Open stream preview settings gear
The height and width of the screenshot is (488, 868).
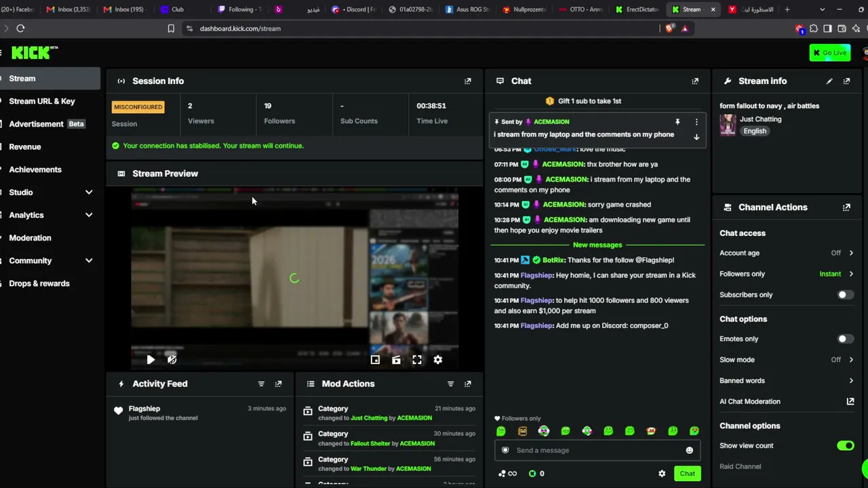438,360
